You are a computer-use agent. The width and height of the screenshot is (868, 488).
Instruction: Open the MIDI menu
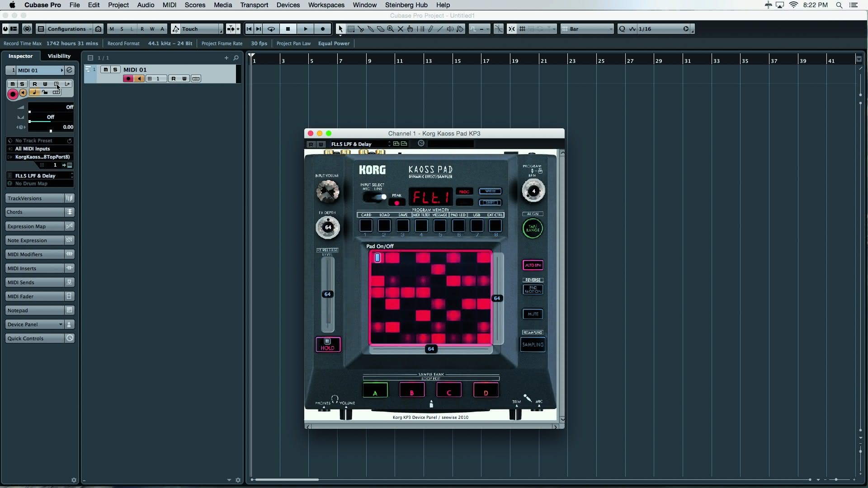[x=170, y=5]
